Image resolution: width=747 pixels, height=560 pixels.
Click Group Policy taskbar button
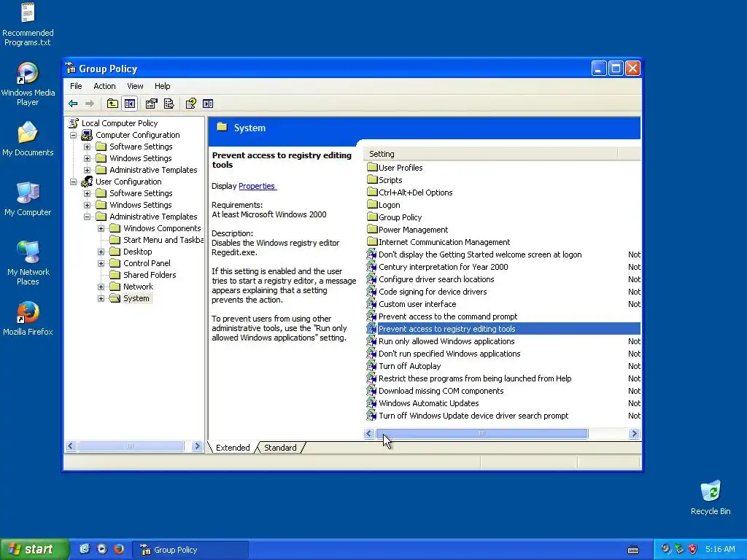click(190, 550)
